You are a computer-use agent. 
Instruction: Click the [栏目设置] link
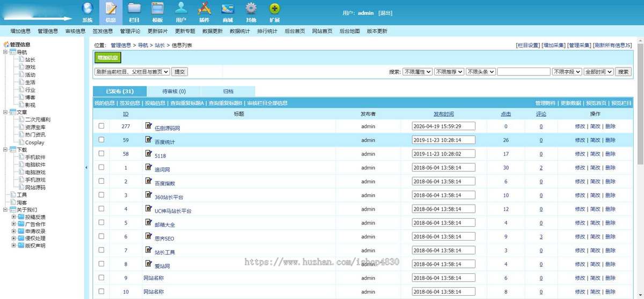[527, 46]
